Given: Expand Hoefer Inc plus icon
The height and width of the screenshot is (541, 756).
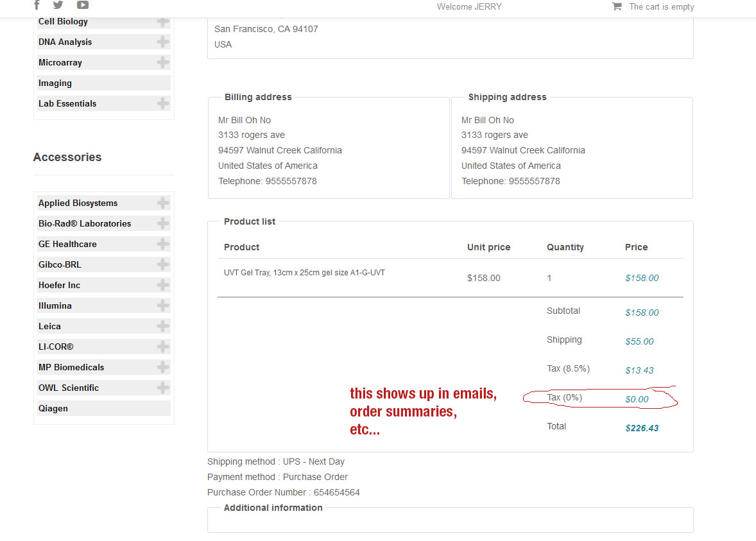Looking at the screenshot, I should pos(163,286).
